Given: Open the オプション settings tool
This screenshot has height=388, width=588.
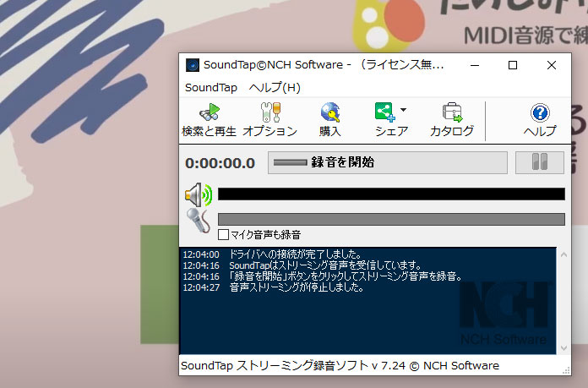Looking at the screenshot, I should [270, 120].
